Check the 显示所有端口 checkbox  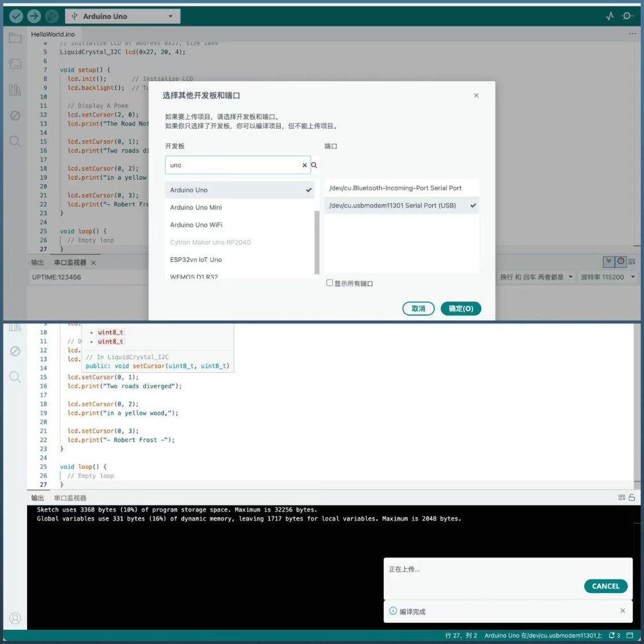tap(329, 283)
